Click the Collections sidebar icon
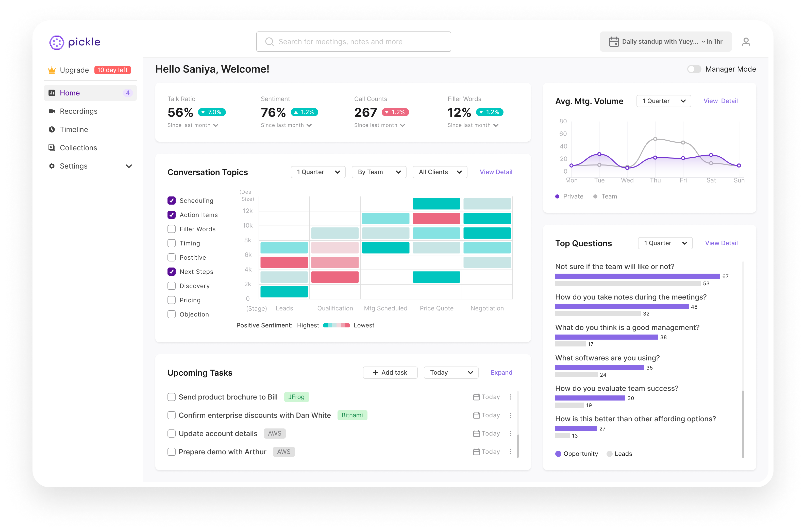 point(52,148)
